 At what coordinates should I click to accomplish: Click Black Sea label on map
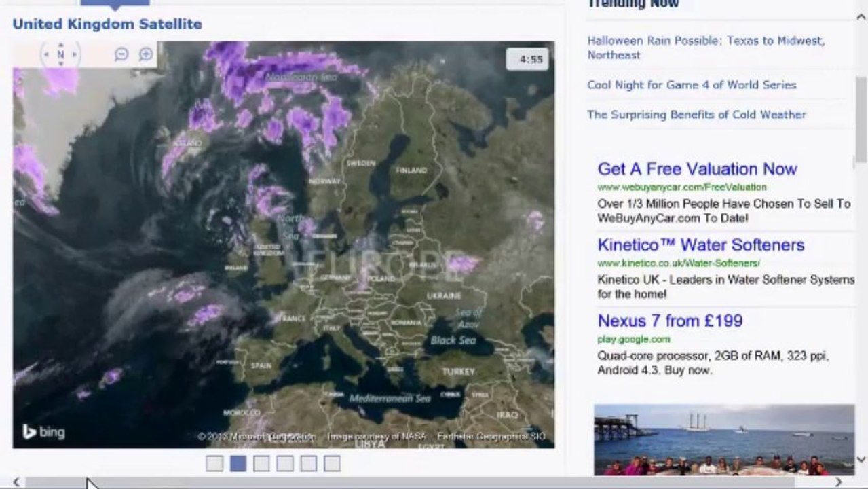[453, 340]
